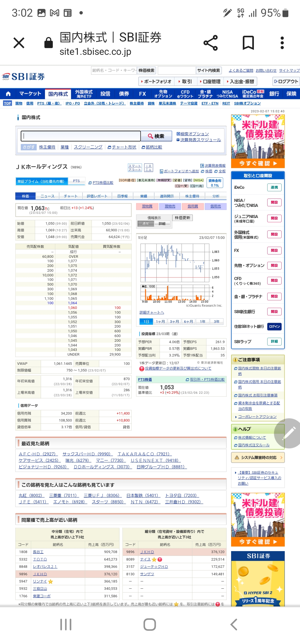Select 1日 chart range

(x=146, y=322)
